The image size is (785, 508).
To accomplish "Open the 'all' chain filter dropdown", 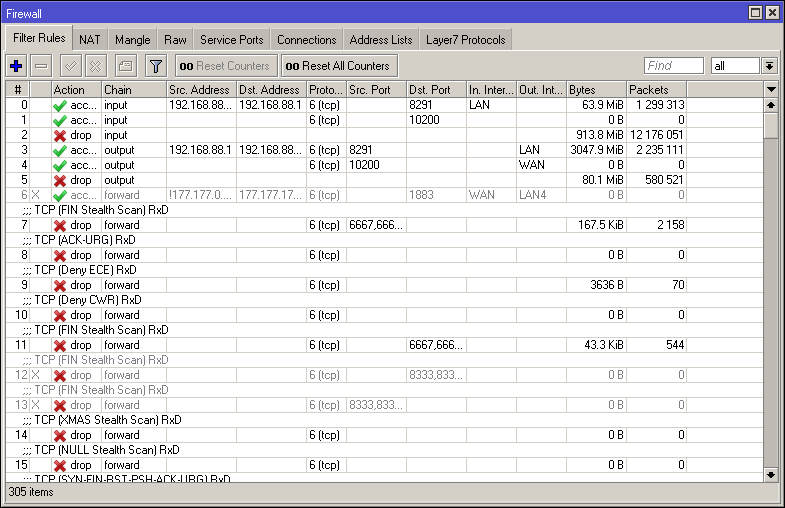I will (x=768, y=66).
